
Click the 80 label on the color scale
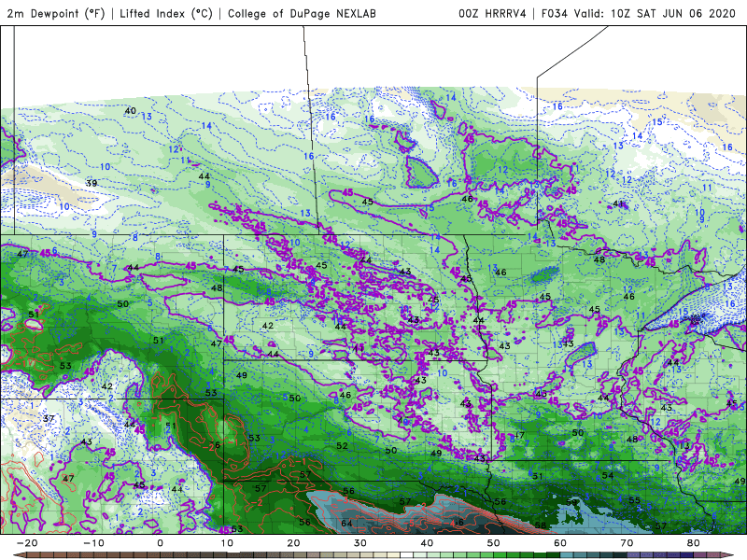694,543
